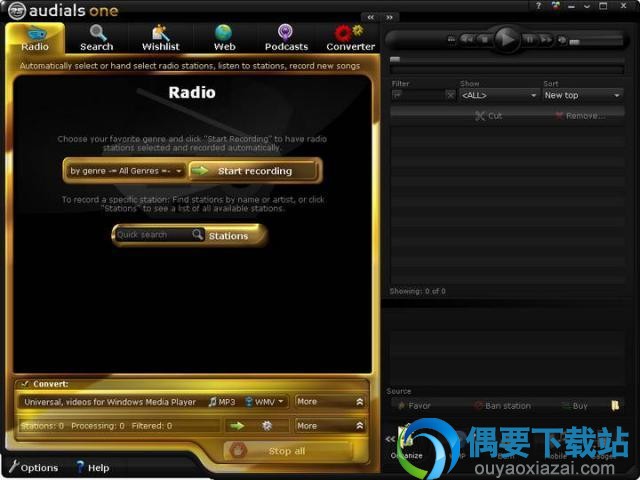Open the gear settings icon in status row
This screenshot has height=480, width=640.
click(267, 426)
